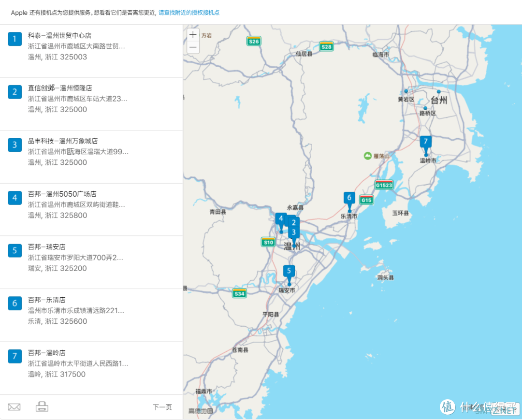Open store 百邦-温岭店
The height and width of the screenshot is (420, 522).
pos(46,352)
